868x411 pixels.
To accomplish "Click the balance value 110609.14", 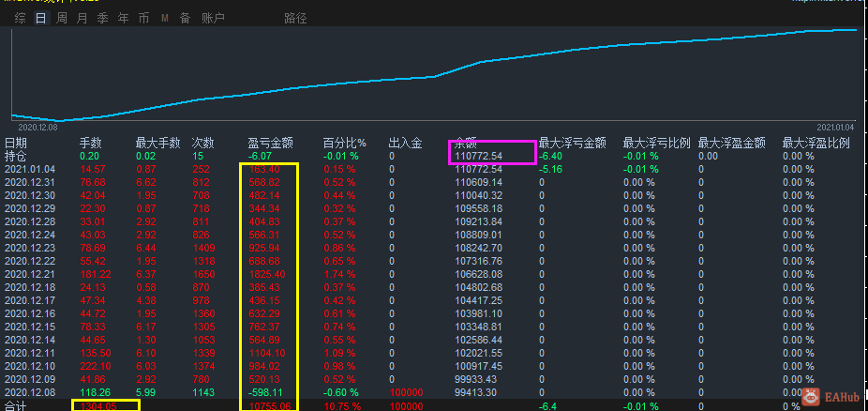I will point(478,182).
